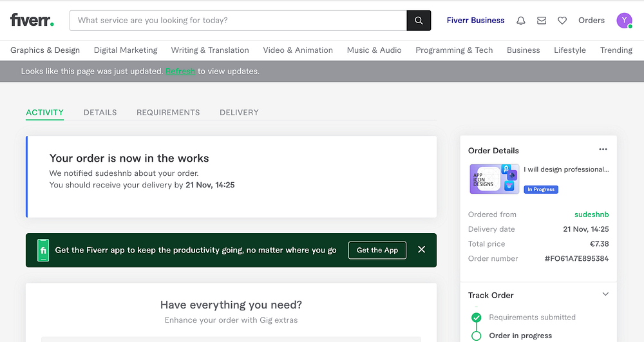Screen dimensions: 644x342
Task: Open notifications bell icon
Action: pos(521,21)
